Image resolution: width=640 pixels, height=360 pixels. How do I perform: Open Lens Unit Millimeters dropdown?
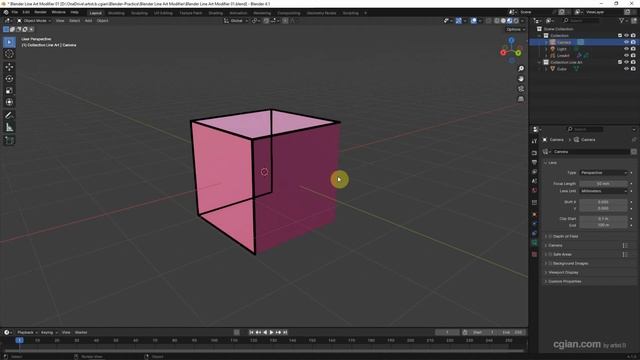click(x=603, y=191)
